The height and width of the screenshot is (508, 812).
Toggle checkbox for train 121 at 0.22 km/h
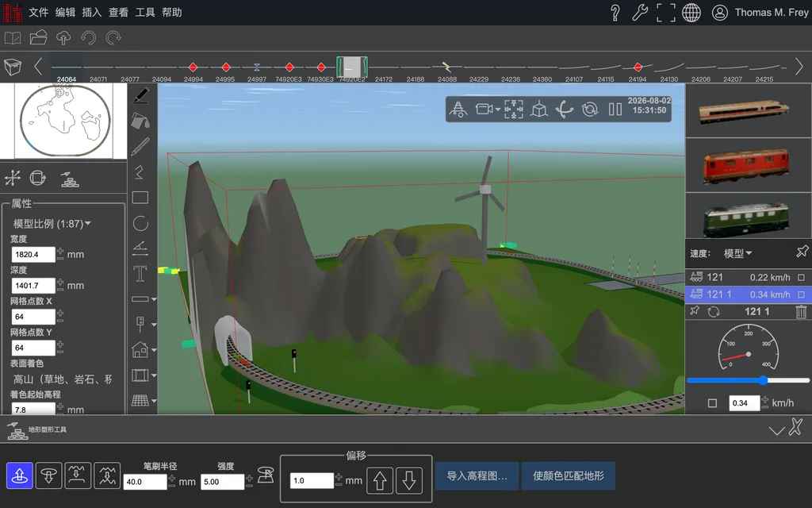[x=801, y=278]
